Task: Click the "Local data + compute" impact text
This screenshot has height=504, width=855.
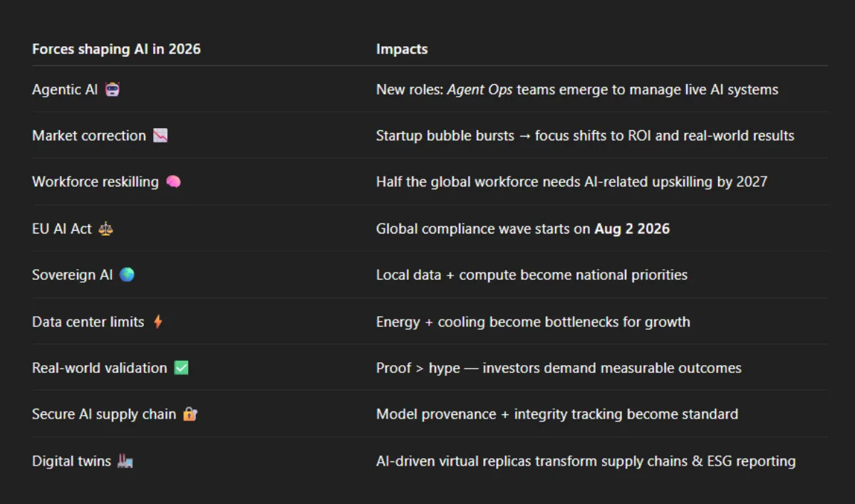Action: tap(532, 275)
